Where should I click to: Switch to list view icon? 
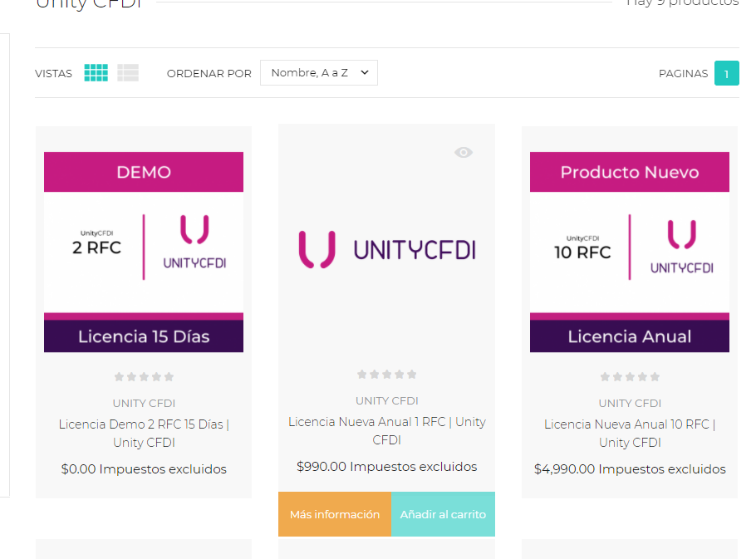pyautogui.click(x=128, y=73)
